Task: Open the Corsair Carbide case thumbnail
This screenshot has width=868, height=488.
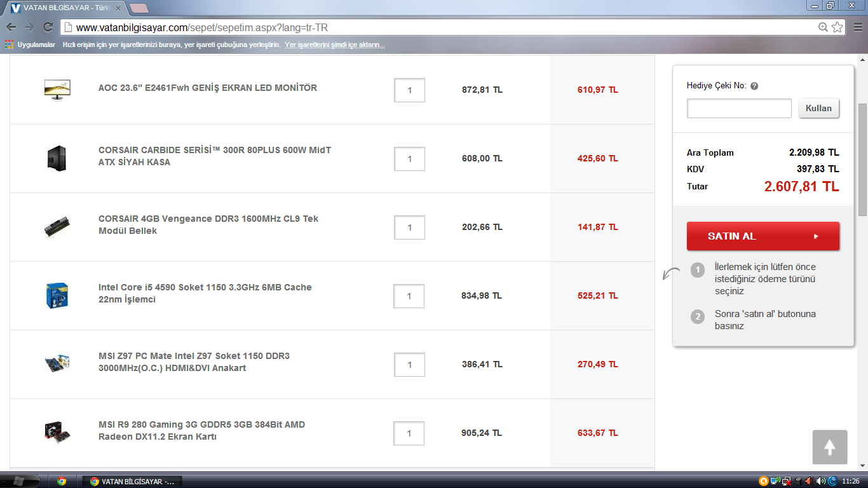Action: [x=57, y=158]
